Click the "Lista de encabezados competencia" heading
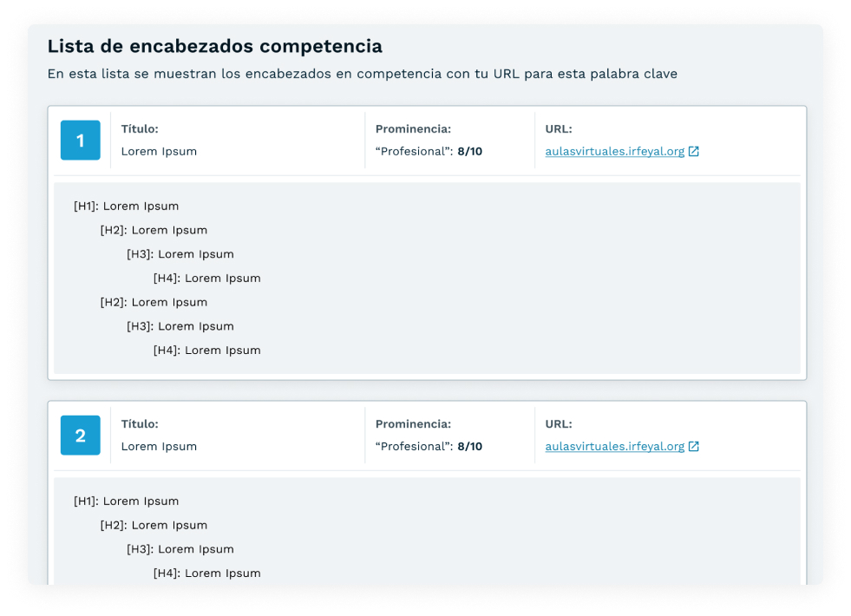The height and width of the screenshot is (616, 851). [215, 46]
